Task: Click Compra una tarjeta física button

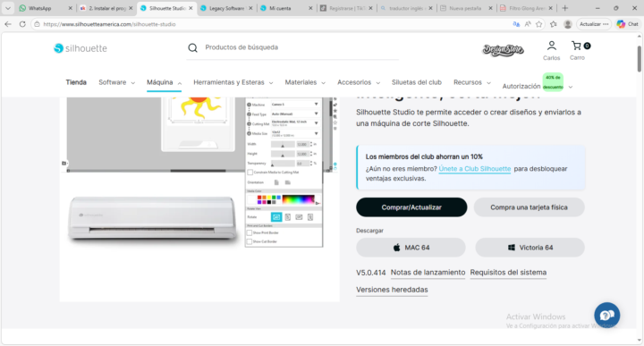Action: click(x=529, y=207)
